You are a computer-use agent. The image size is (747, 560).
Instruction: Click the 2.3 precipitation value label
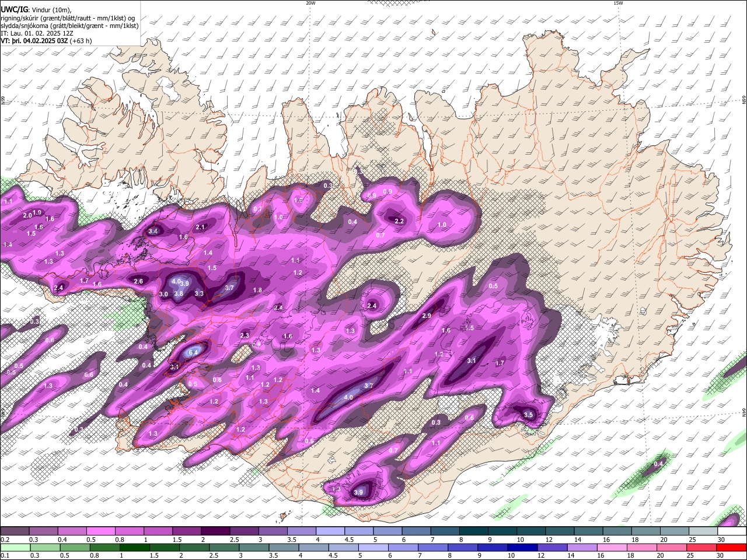(245, 335)
